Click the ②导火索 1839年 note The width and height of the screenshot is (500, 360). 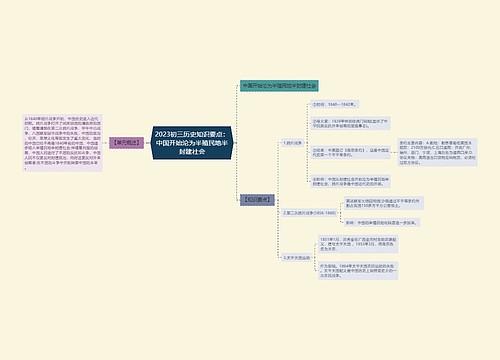[350, 123]
